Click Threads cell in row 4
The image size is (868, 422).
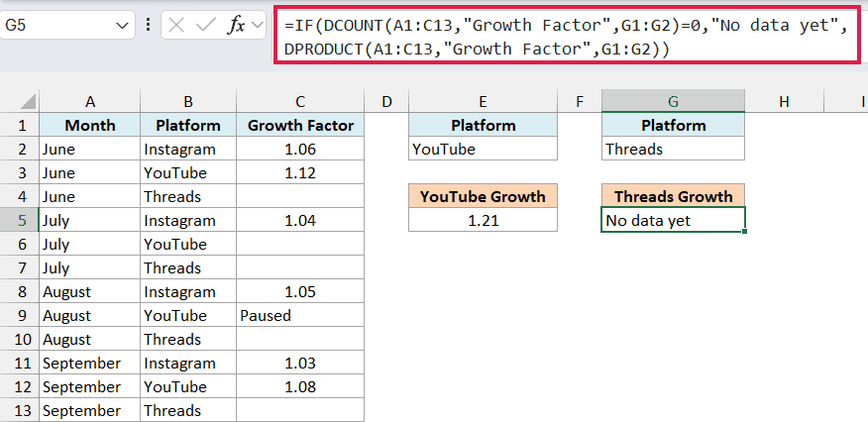coord(188,197)
